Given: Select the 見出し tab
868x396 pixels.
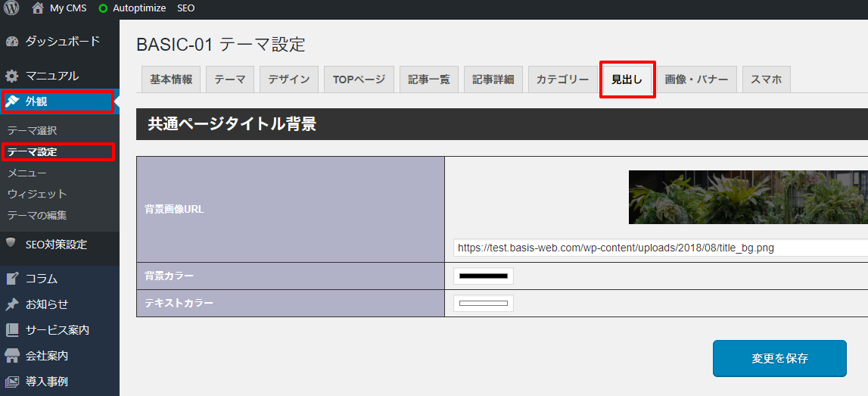Looking at the screenshot, I should [627, 80].
